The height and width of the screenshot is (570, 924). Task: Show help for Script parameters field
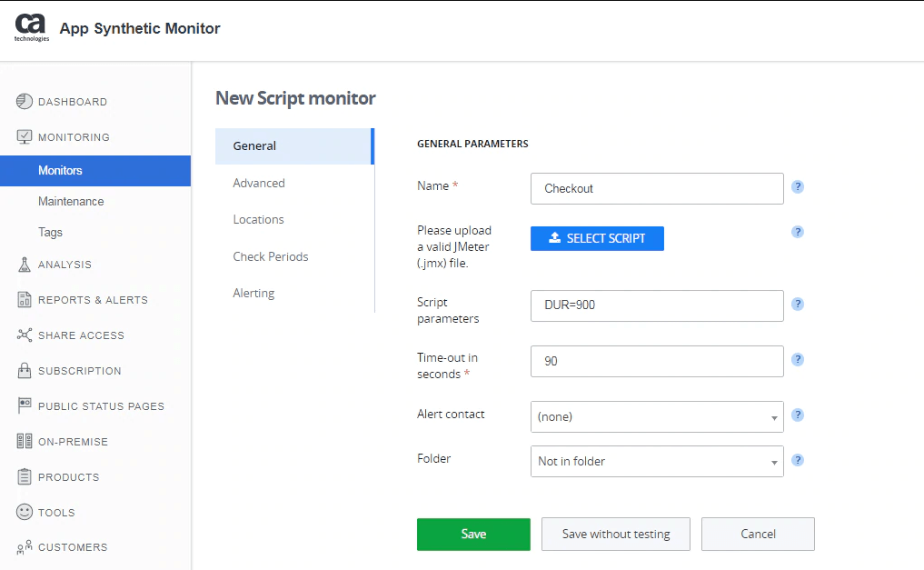798,305
